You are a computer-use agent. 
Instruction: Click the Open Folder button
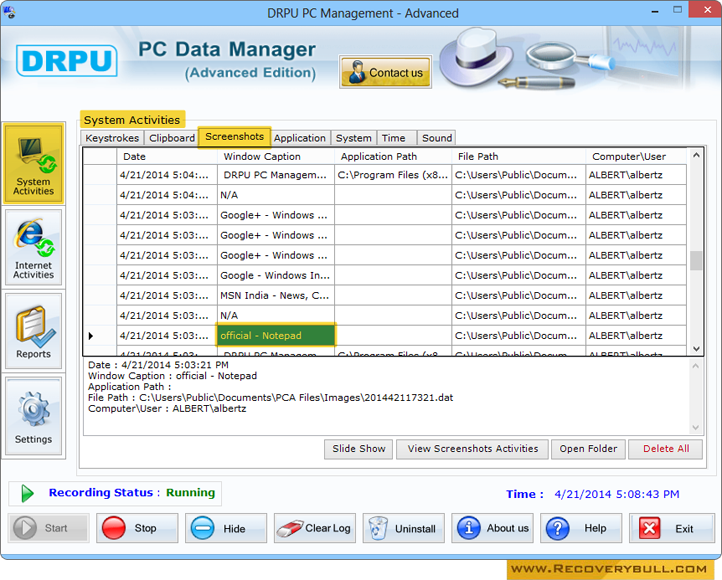point(588,449)
